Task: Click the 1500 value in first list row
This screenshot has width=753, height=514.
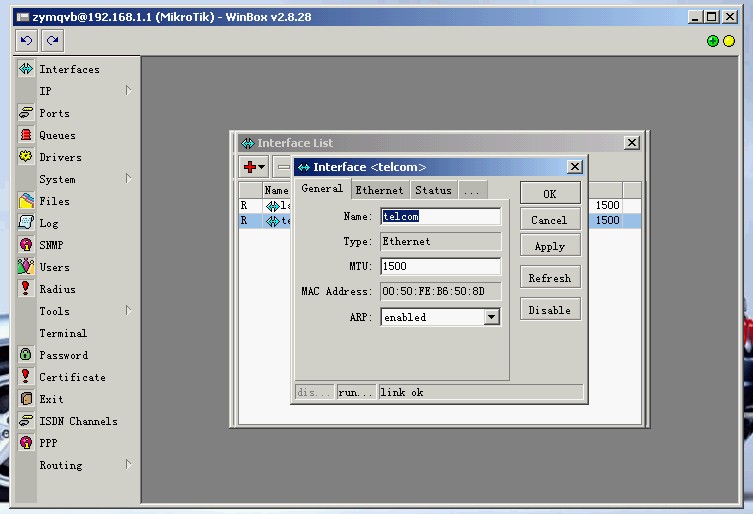Action: (x=607, y=205)
